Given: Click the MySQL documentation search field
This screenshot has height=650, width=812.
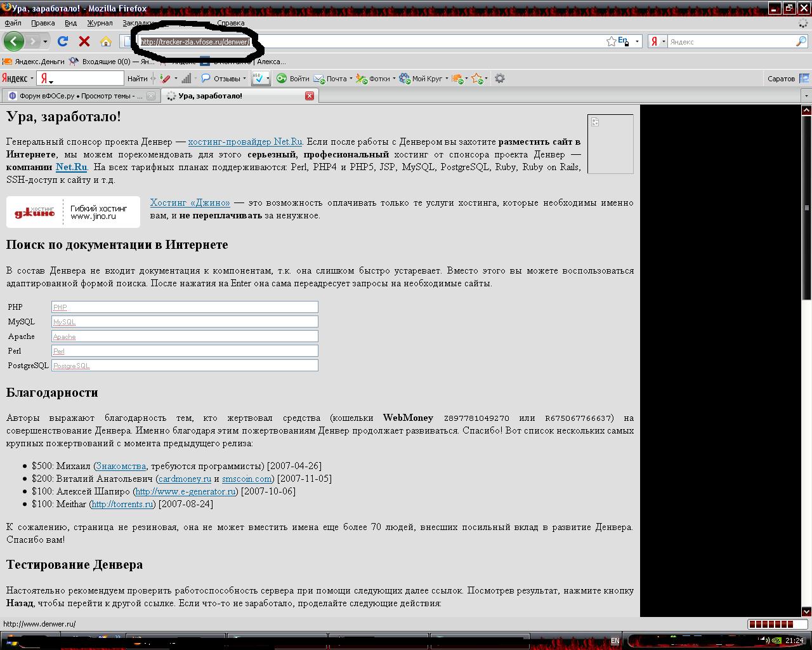Looking at the screenshot, I should (x=184, y=322).
